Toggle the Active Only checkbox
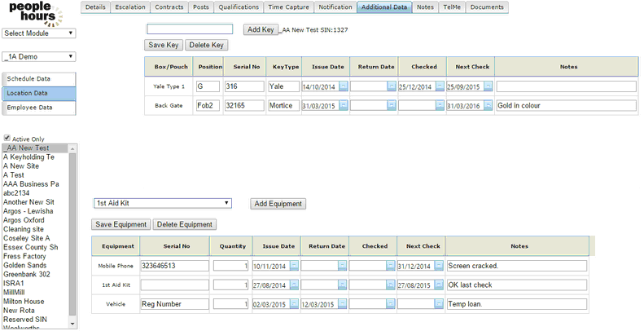Viewport: 644px width, 331px height. (x=7, y=139)
